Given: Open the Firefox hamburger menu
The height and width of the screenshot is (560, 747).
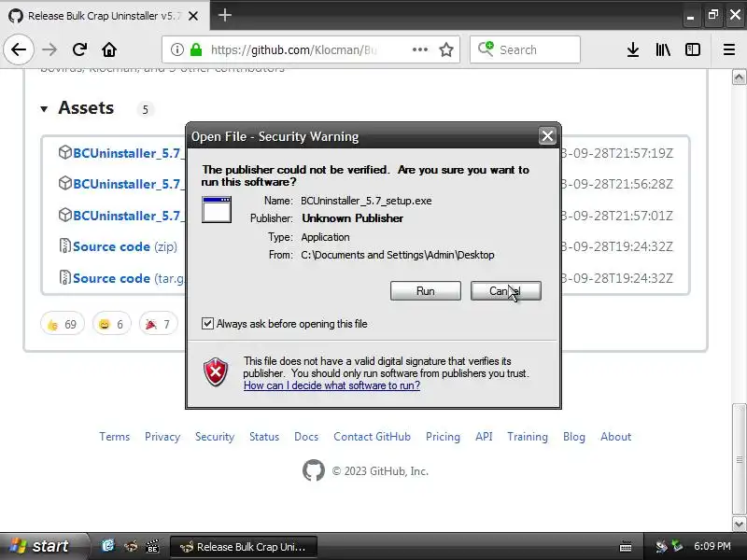Looking at the screenshot, I should (729, 49).
